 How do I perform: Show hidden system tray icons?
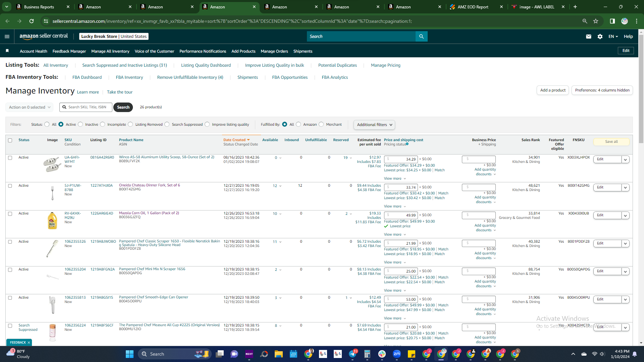(573, 354)
